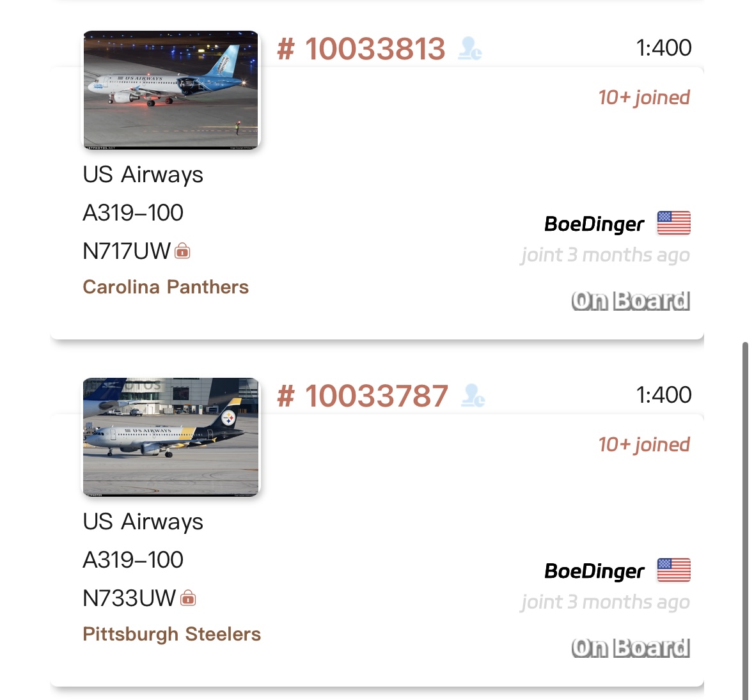Show the 10+ joined members for N733UW
Screen dimensions: 754x700
pyautogui.click(x=644, y=445)
